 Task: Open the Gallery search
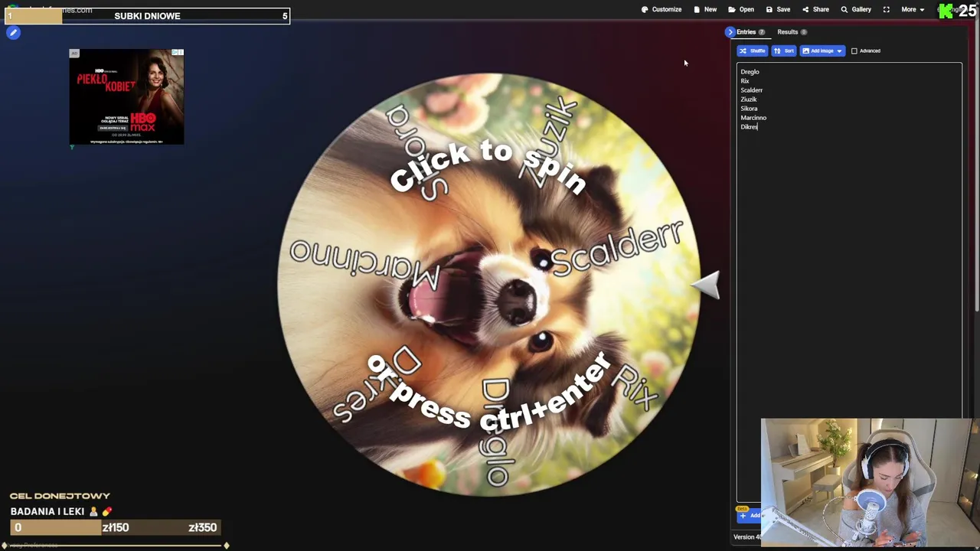coord(856,9)
